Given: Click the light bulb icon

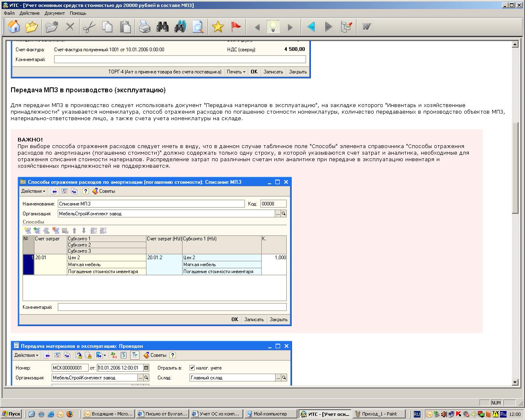Looking at the screenshot, I should coord(273,27).
